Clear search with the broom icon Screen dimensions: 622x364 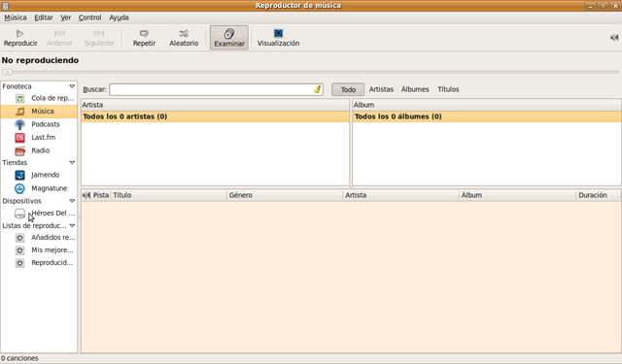(x=318, y=89)
